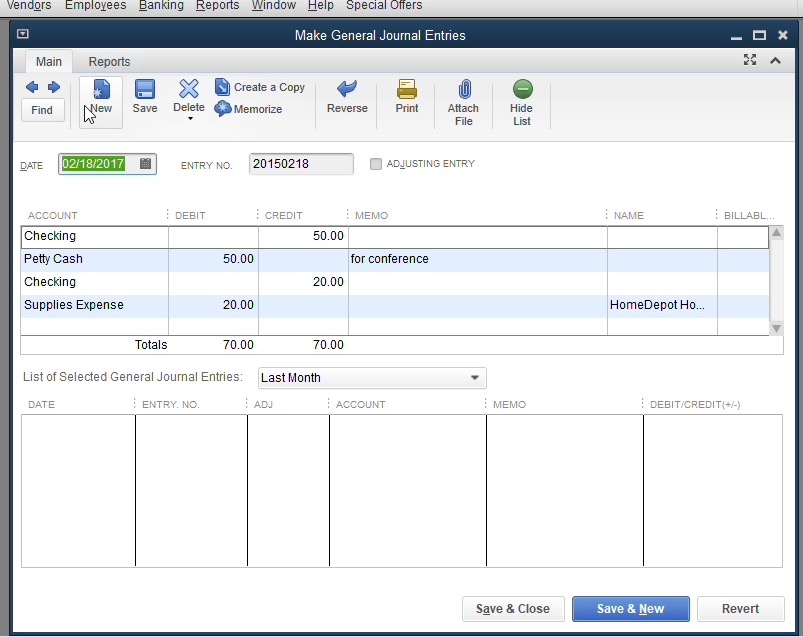Viewport: 803px width, 637px height.
Task: Switch to the Reports tab
Action: pos(109,61)
